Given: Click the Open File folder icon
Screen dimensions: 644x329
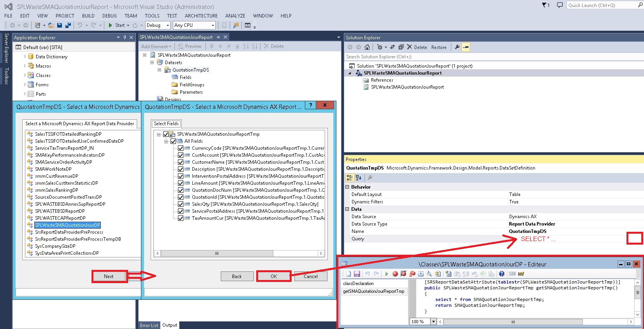Looking at the screenshot, I should coord(51,25).
